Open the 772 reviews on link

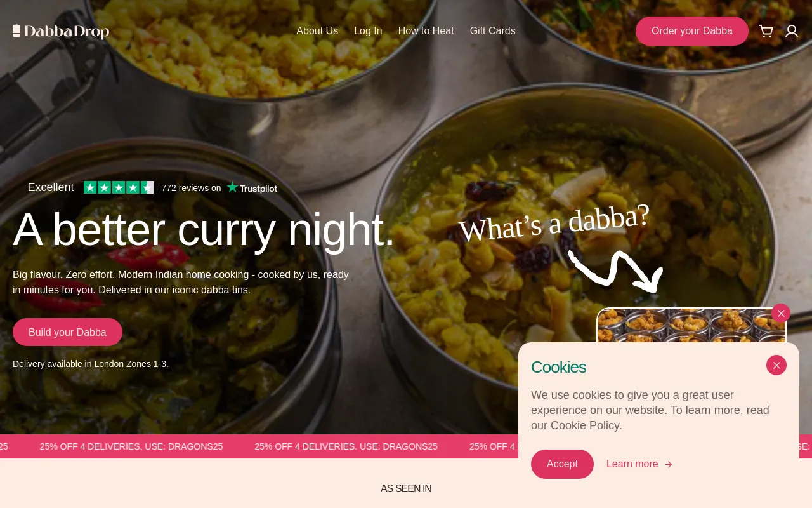pos(191,188)
